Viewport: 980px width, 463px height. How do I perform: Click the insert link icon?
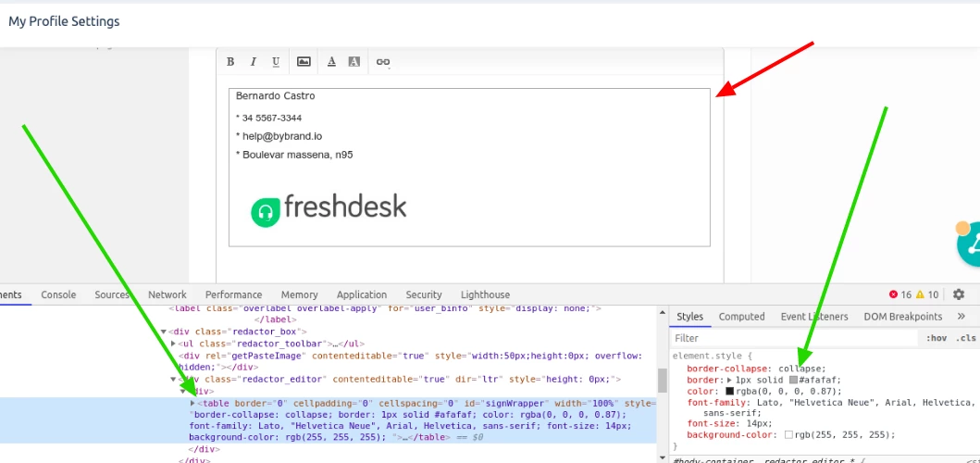(x=383, y=61)
